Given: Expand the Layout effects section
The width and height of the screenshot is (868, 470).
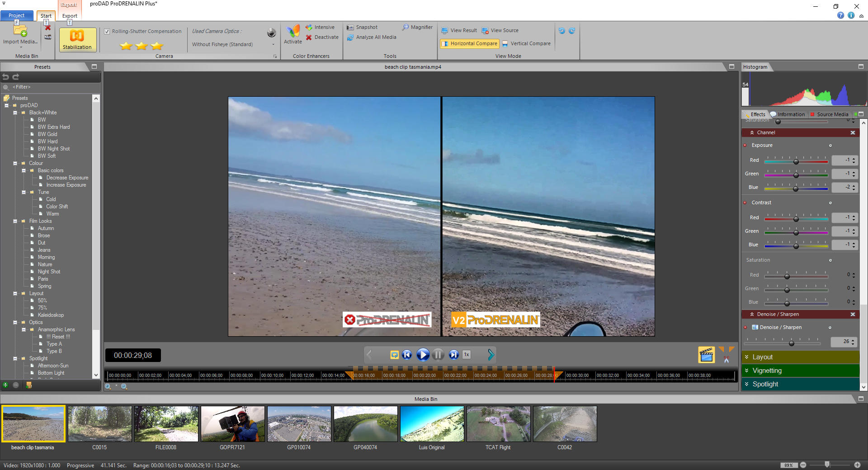Looking at the screenshot, I should point(800,357).
